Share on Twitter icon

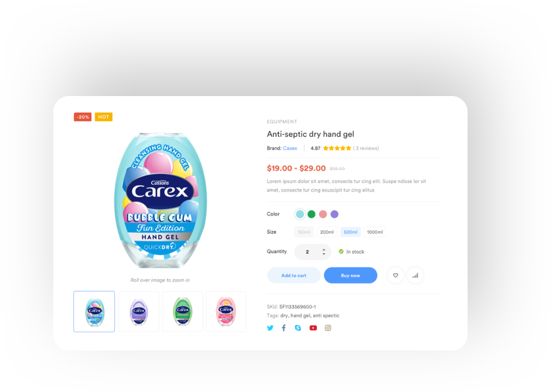[270, 328]
